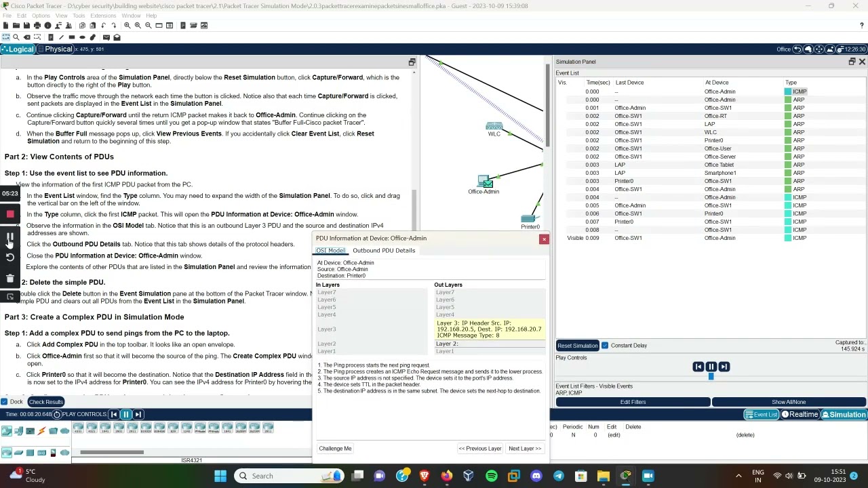The image size is (868, 488).
Task: Click the Check Results button
Action: [x=45, y=402]
